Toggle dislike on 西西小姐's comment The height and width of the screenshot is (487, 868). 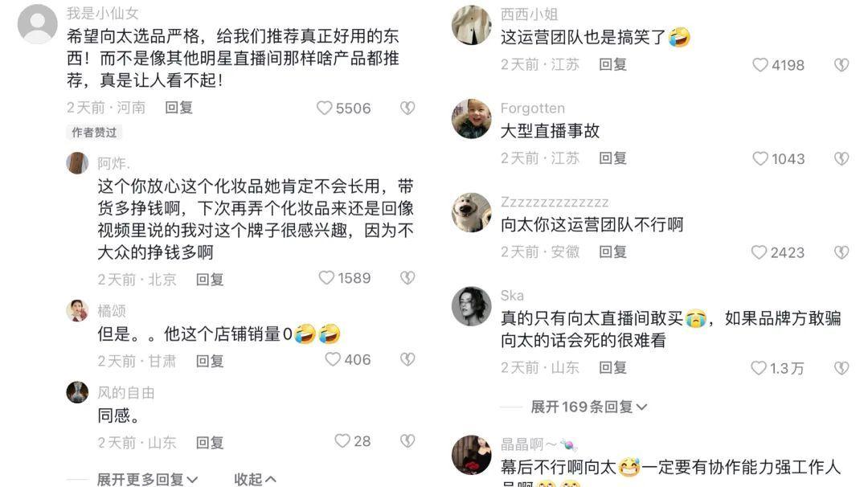click(x=841, y=65)
